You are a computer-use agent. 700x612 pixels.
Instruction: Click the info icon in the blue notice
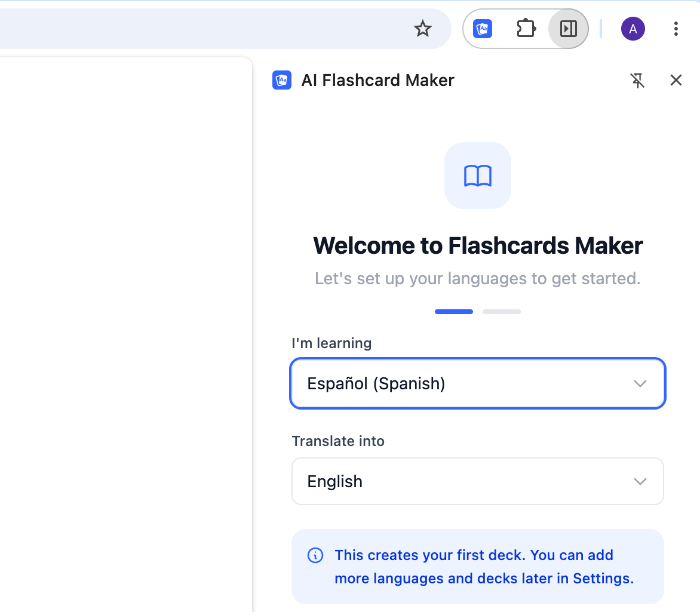pos(315,555)
